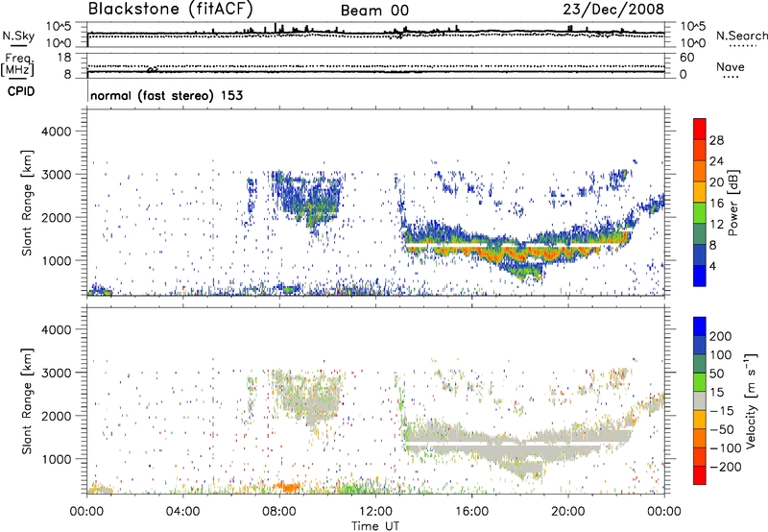Click the "CPID" row label

click(21, 91)
